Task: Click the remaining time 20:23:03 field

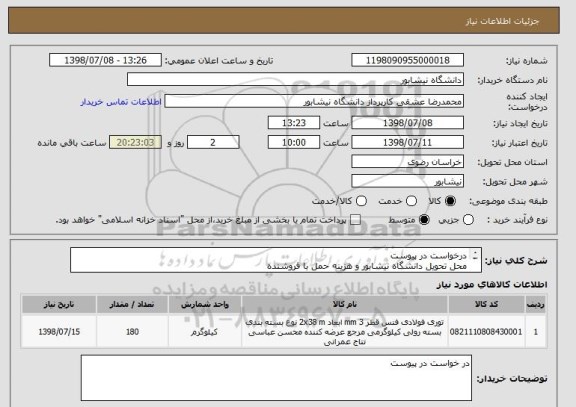Action: (x=135, y=142)
